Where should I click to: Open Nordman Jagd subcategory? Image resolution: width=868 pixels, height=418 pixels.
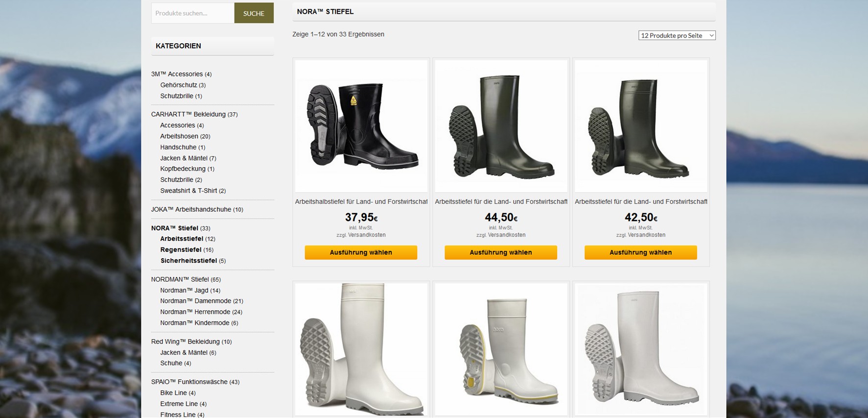click(x=184, y=290)
